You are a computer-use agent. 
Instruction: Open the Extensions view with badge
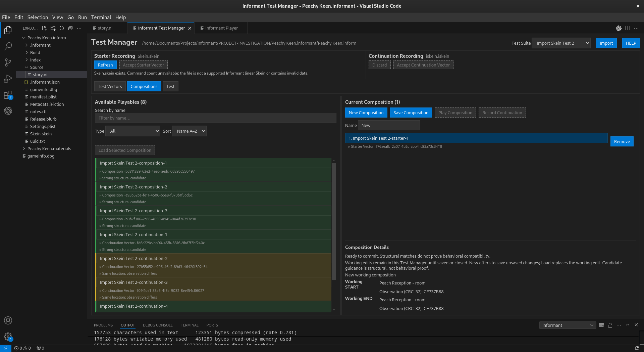pos(8,95)
